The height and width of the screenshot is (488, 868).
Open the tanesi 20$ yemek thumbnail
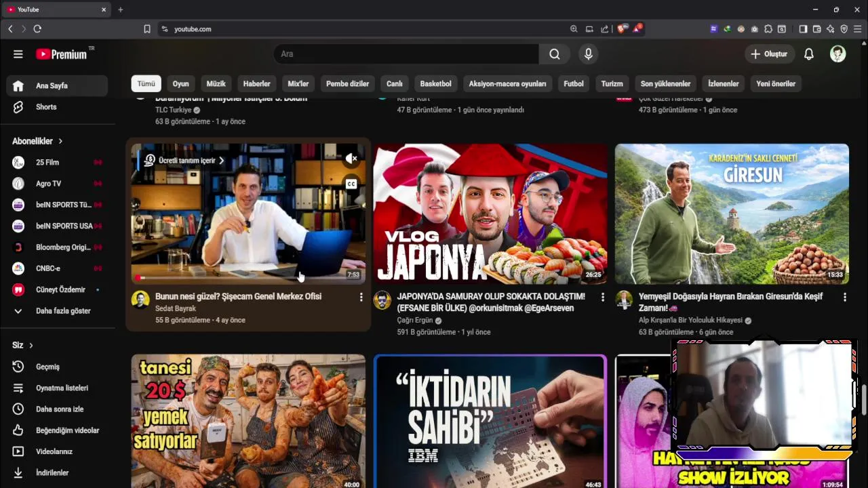pos(248,422)
